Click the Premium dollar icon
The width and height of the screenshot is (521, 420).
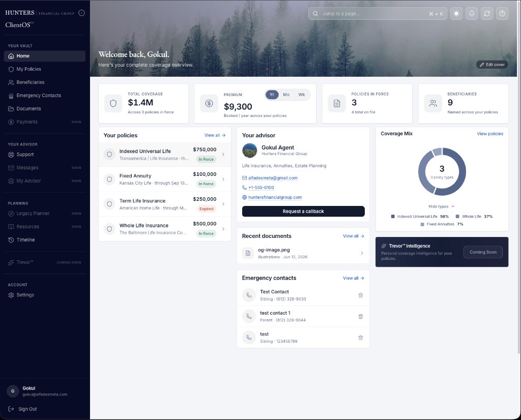[x=209, y=103]
